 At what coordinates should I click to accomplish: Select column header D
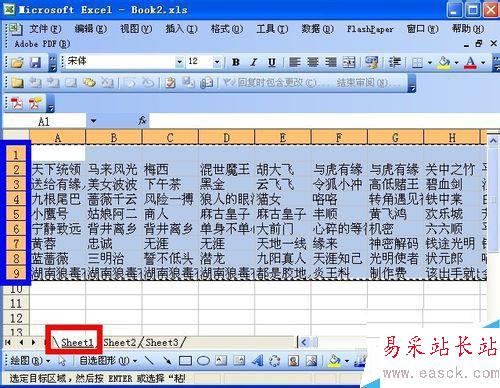coord(227,138)
